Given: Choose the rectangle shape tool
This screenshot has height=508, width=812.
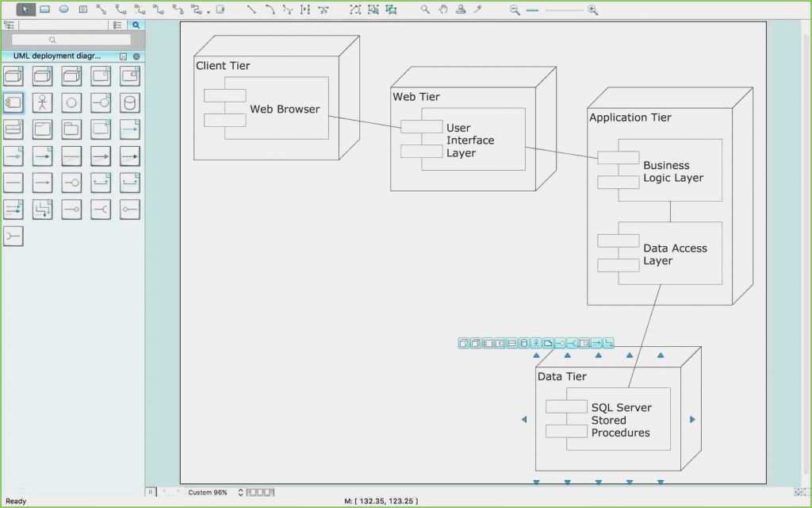Looking at the screenshot, I should (46, 10).
